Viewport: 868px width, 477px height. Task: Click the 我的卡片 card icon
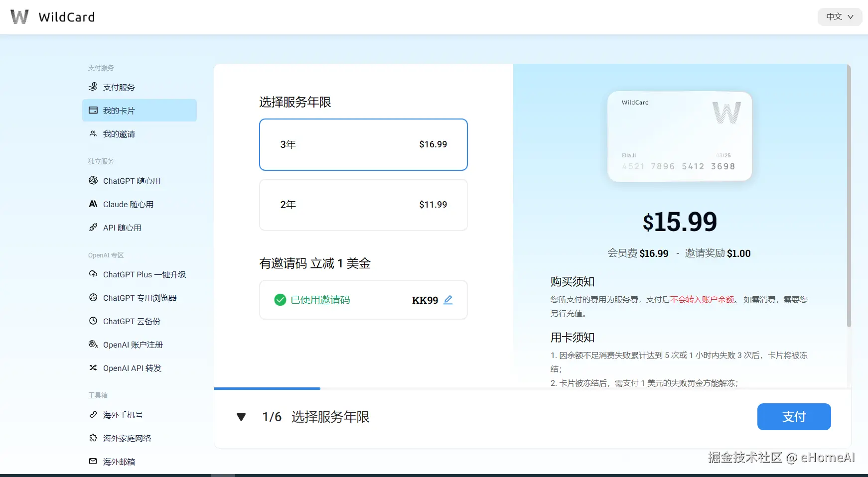click(x=93, y=110)
